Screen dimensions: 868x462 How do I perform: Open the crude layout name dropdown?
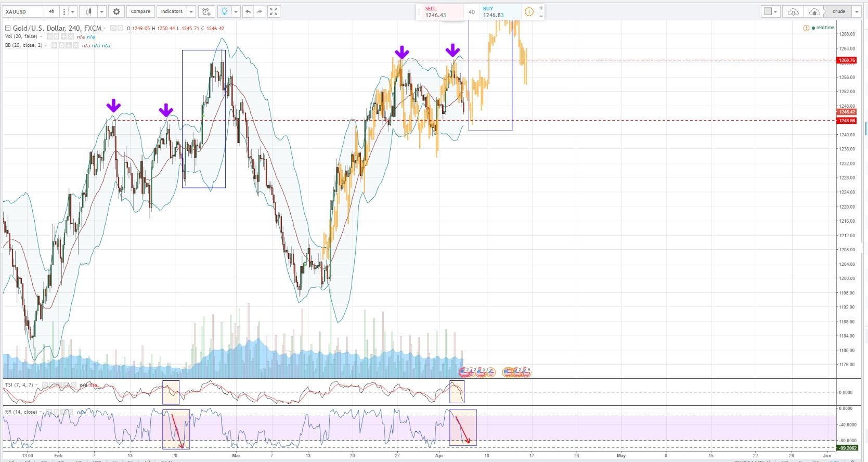pos(857,11)
